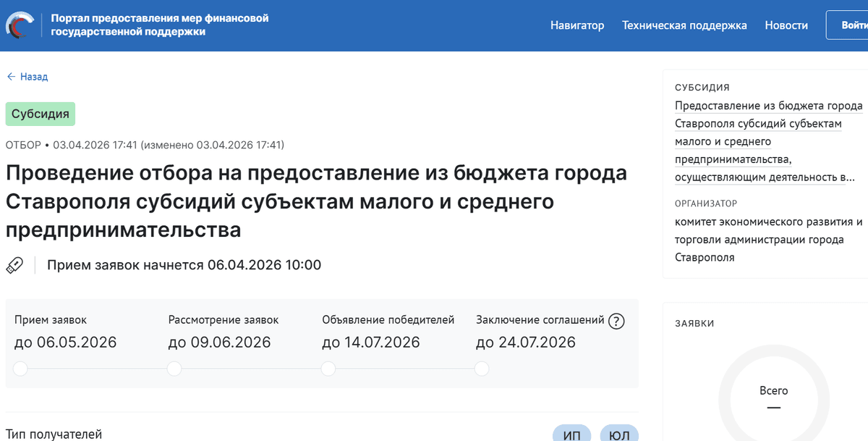Screen dimensions: 868x441
Task: Click the back arrow icon beside "Назад"
Action: coord(10,77)
